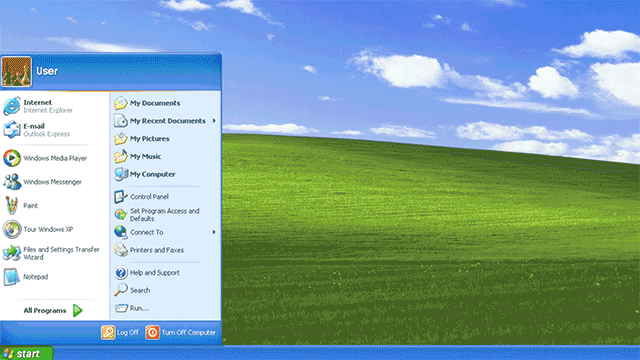The image size is (640, 360).
Task: Click the Paint brushes icon
Action: point(11,205)
